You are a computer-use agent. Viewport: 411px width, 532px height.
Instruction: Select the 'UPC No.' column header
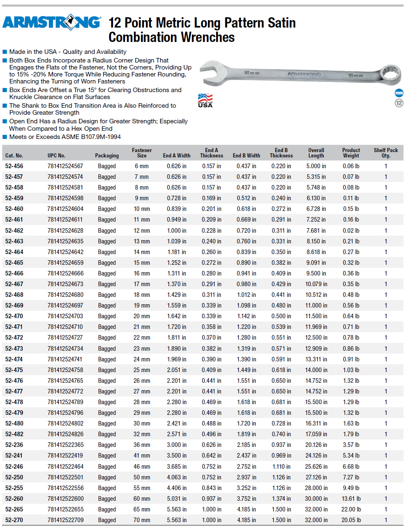[x=56, y=155]
